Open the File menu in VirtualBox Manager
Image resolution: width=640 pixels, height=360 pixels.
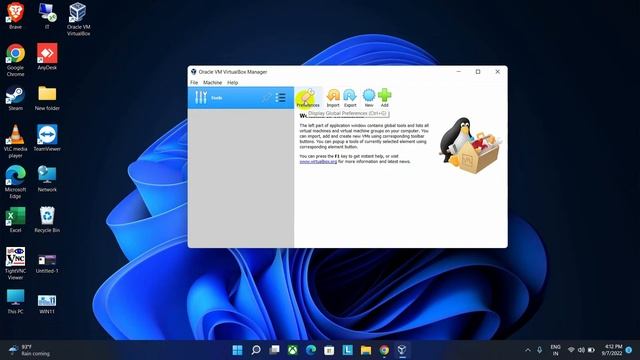194,82
